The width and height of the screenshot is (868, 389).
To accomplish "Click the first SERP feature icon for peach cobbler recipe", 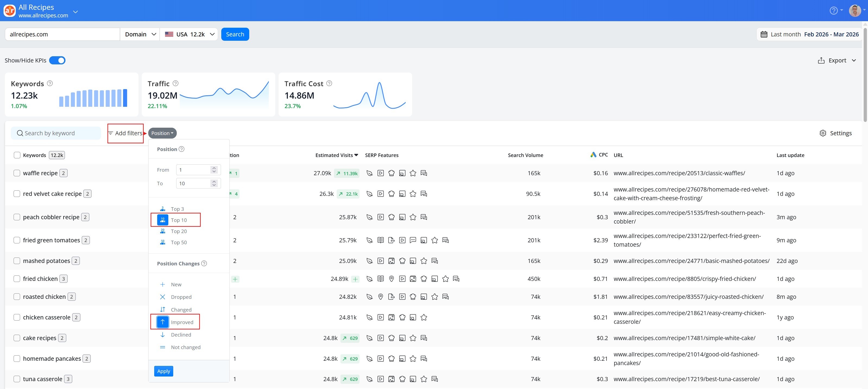I will (x=370, y=217).
